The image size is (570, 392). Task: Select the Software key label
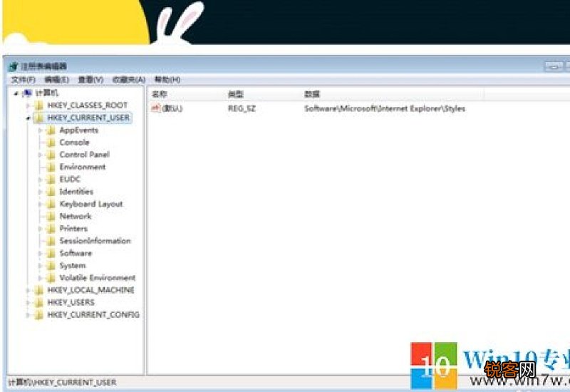click(x=76, y=254)
